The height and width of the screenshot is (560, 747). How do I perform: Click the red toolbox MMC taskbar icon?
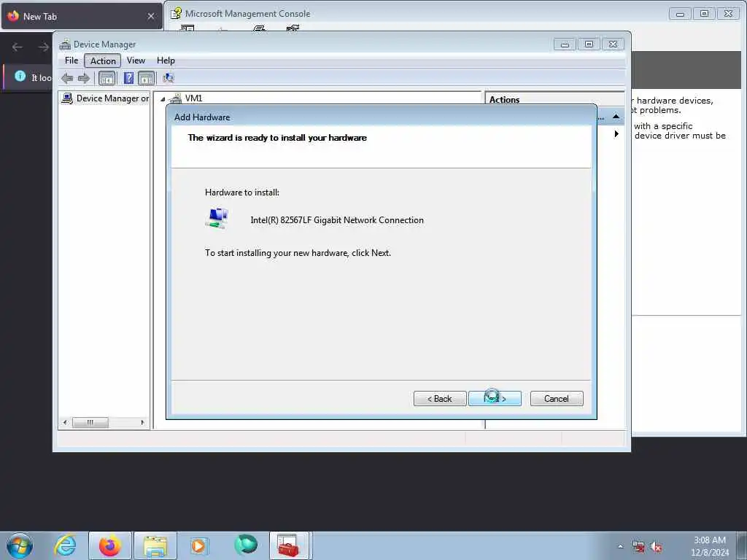click(289, 545)
